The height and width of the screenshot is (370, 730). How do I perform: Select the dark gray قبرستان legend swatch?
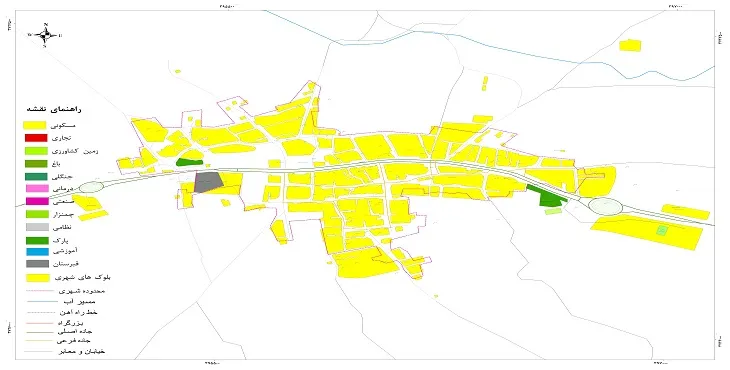coord(38,264)
